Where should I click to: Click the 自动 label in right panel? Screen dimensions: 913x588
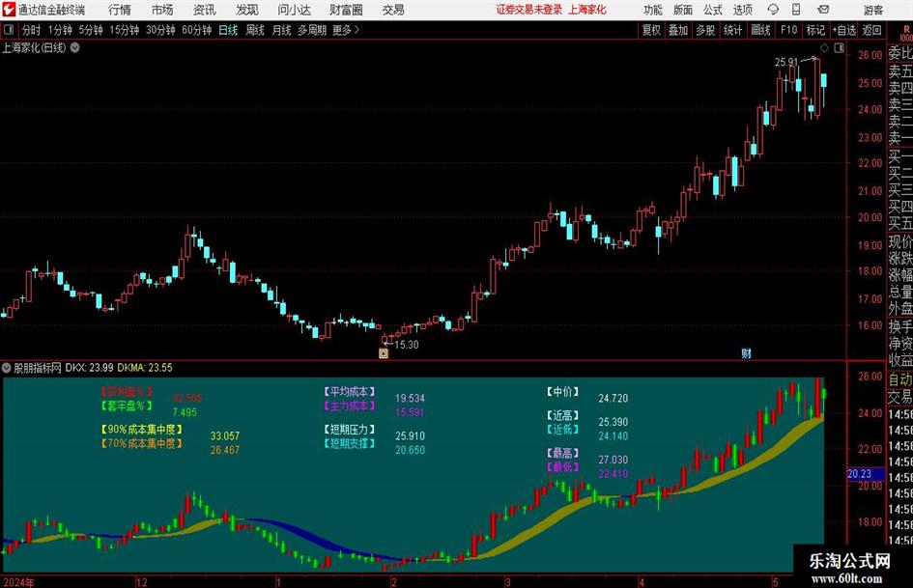[x=900, y=379]
